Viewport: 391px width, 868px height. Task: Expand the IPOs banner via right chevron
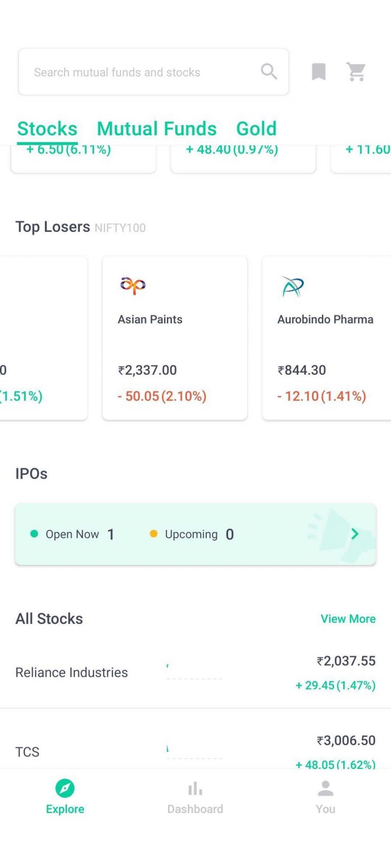pos(355,534)
